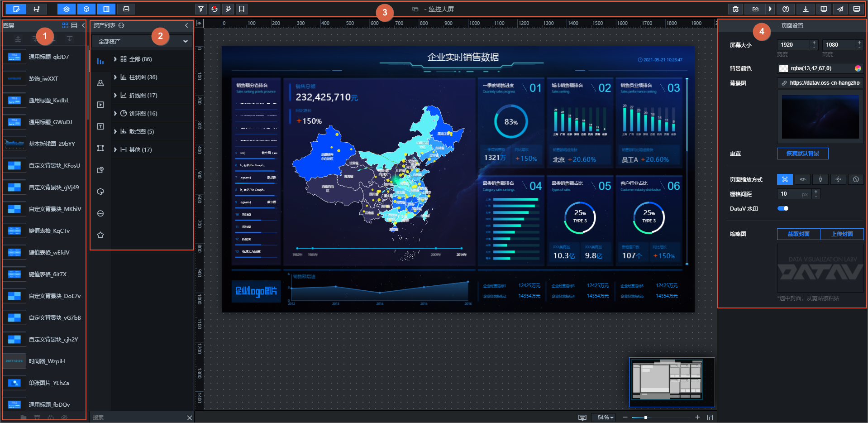Expand the 折线图 (17) category
The height and width of the screenshot is (423, 868).
click(x=115, y=95)
